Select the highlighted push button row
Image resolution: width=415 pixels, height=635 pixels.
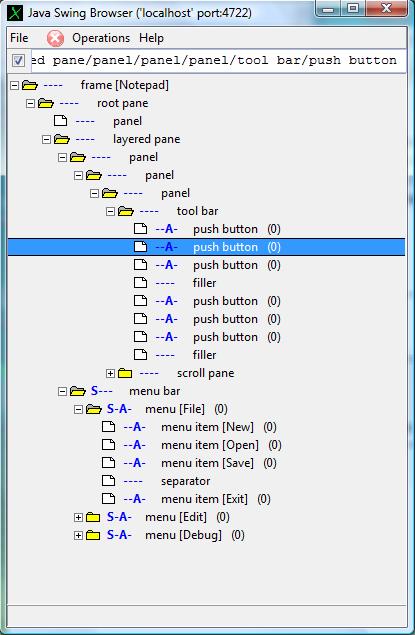(206, 247)
